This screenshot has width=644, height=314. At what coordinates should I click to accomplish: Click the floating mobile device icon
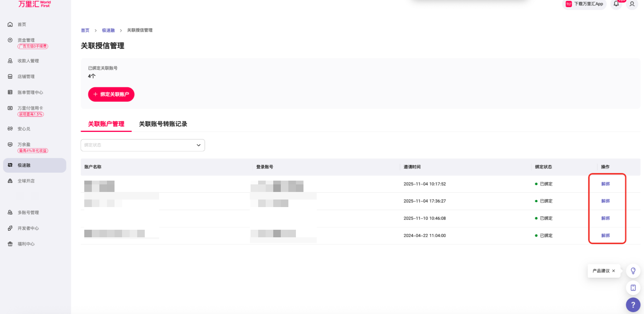click(x=633, y=288)
